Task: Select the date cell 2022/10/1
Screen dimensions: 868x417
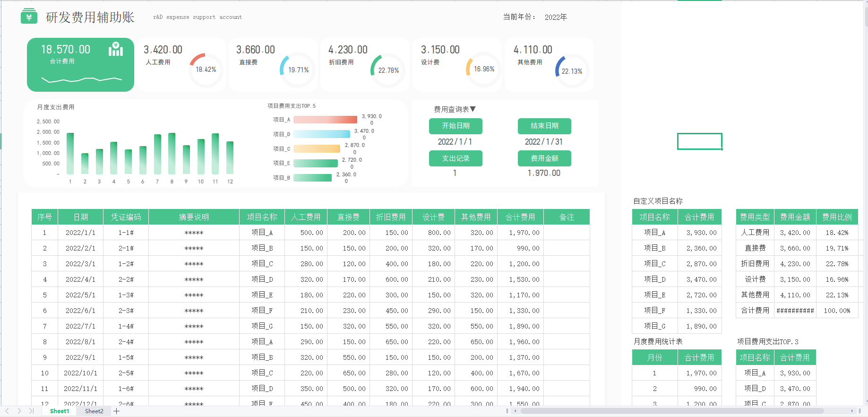Action: pos(80,373)
